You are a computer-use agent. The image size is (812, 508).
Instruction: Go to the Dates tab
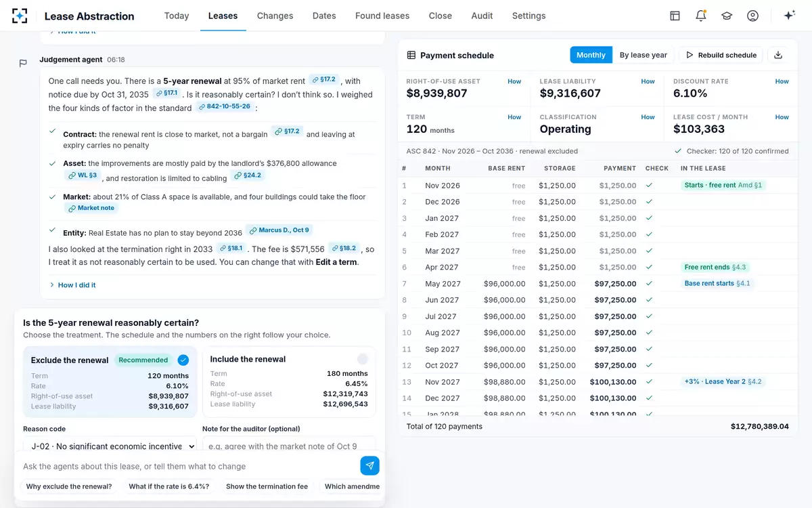pyautogui.click(x=324, y=16)
